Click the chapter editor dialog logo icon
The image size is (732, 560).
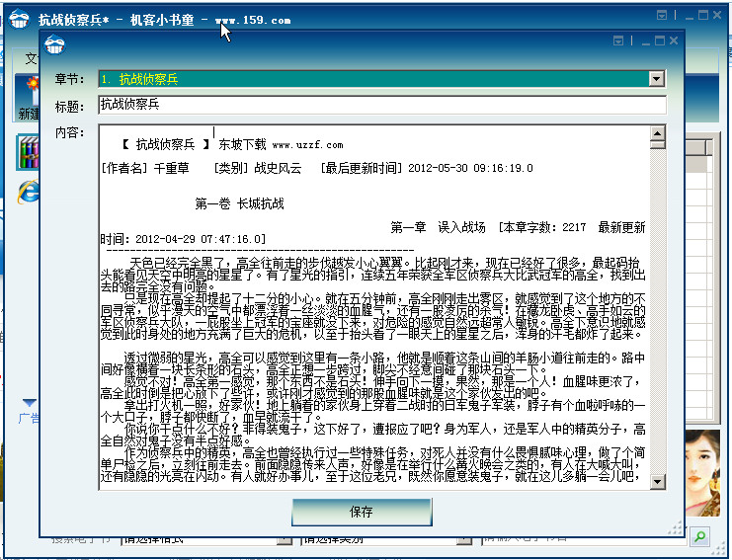pos(54,45)
